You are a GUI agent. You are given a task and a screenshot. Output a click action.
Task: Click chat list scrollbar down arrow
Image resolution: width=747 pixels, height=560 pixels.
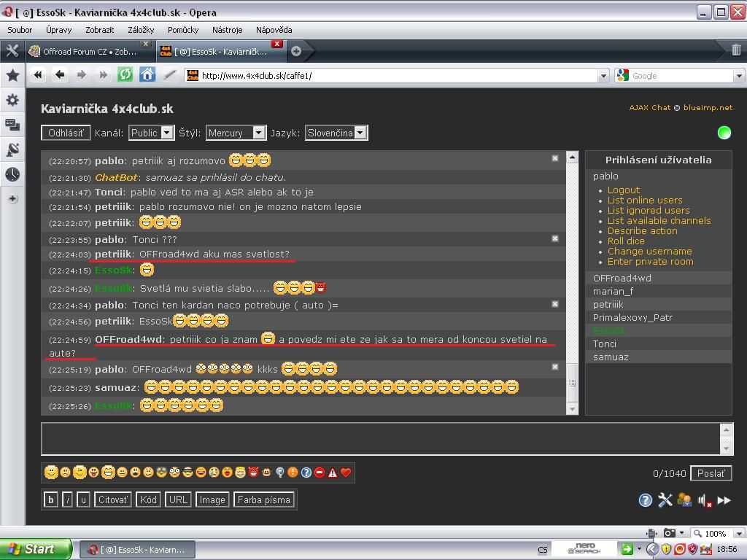[572, 408]
